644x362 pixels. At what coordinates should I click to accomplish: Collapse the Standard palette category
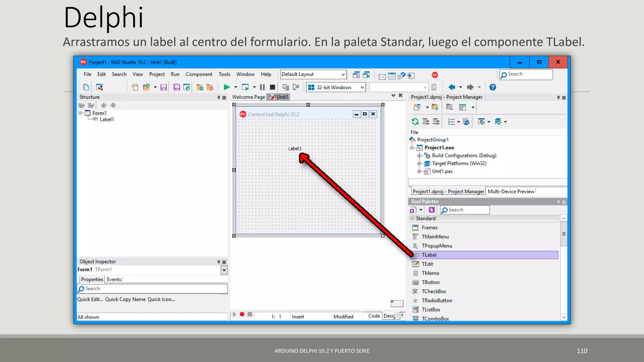click(x=413, y=218)
